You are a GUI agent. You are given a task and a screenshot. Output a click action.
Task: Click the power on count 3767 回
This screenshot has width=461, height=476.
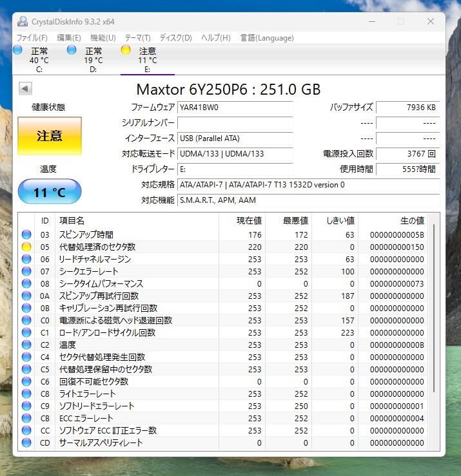click(408, 154)
